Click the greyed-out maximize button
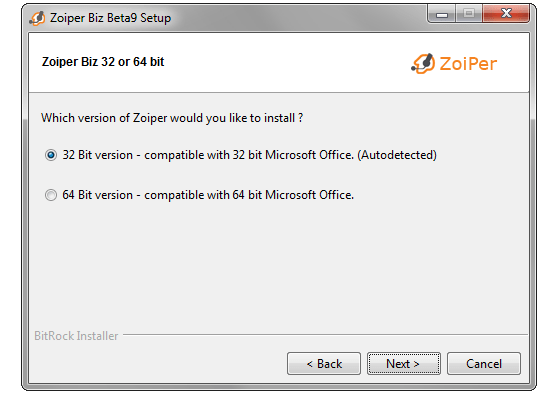This screenshot has width=554, height=414. 469,14
